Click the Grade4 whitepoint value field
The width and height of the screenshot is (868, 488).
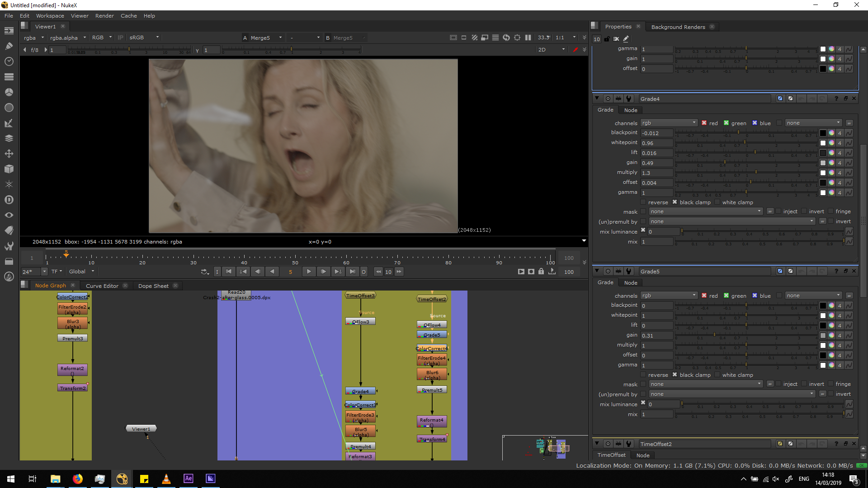click(x=656, y=143)
